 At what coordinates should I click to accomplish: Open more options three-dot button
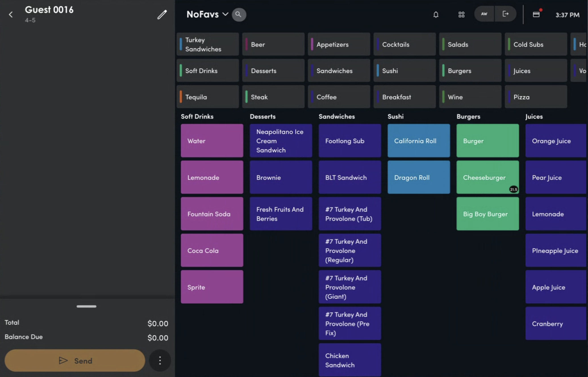click(x=160, y=361)
